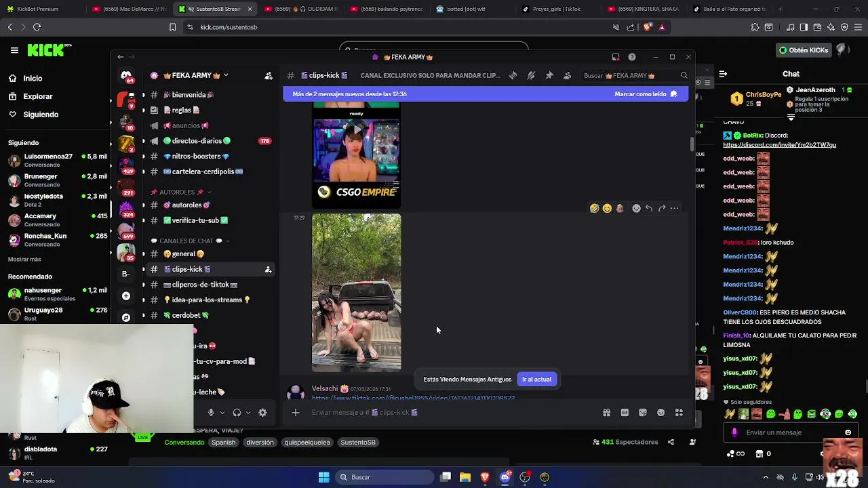This screenshot has width=868, height=488.
Task: Play the CSGO Empire video clip
Action: (356, 129)
